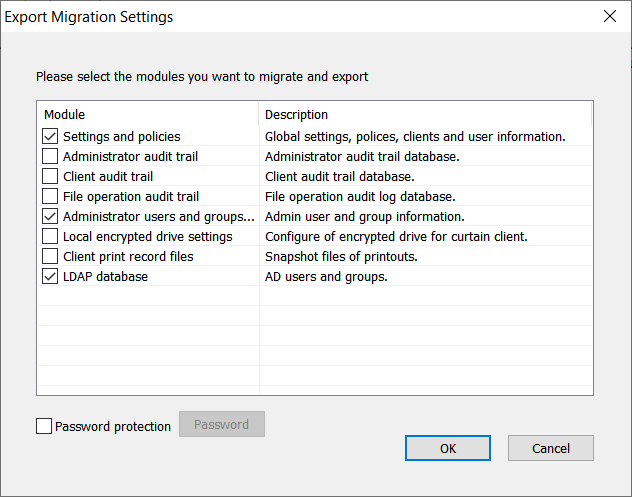The width and height of the screenshot is (632, 497).
Task: Click the greyed-out Password button
Action: (221, 424)
